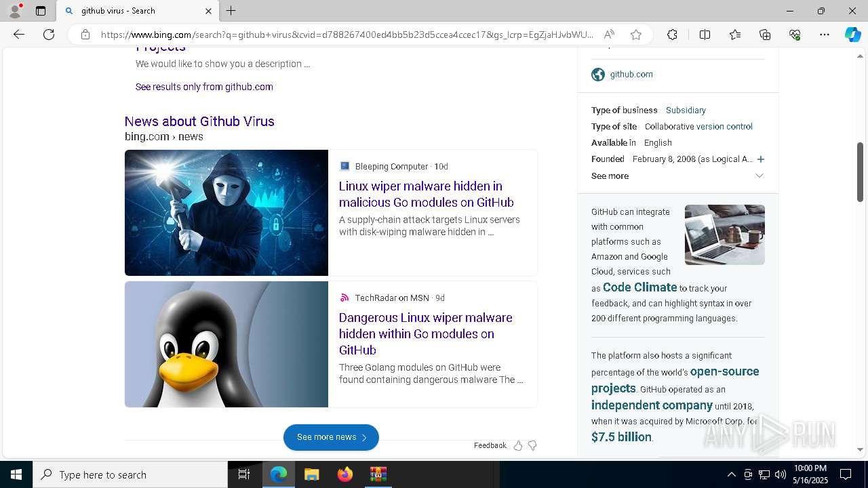Give thumbs down feedback

click(532, 445)
